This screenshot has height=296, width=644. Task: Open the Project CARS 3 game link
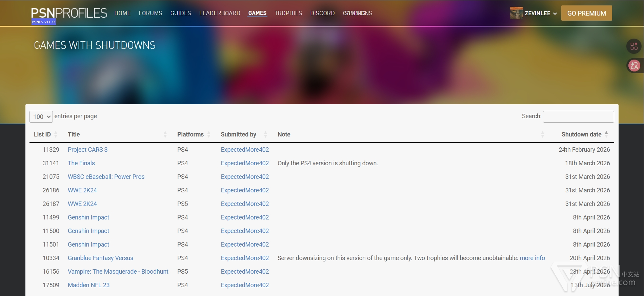pyautogui.click(x=87, y=150)
